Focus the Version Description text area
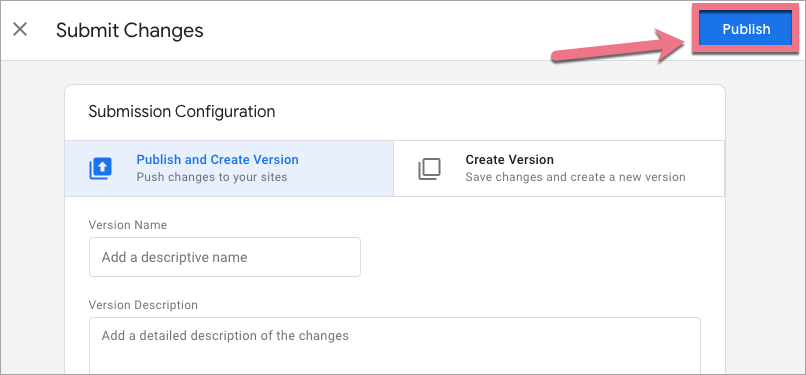The width and height of the screenshot is (806, 375). [395, 346]
